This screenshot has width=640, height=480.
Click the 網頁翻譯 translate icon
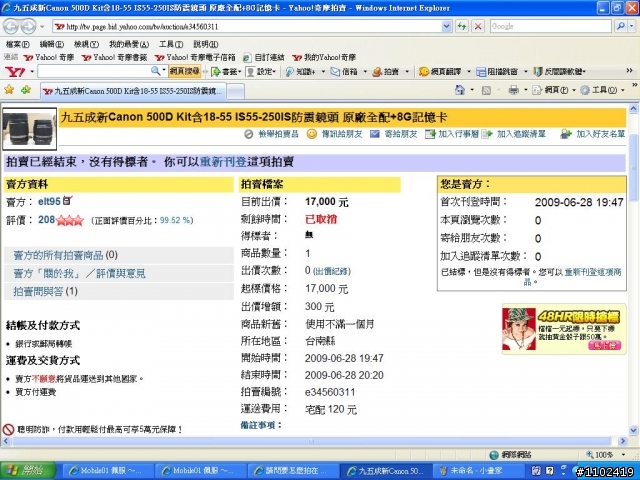(424, 72)
